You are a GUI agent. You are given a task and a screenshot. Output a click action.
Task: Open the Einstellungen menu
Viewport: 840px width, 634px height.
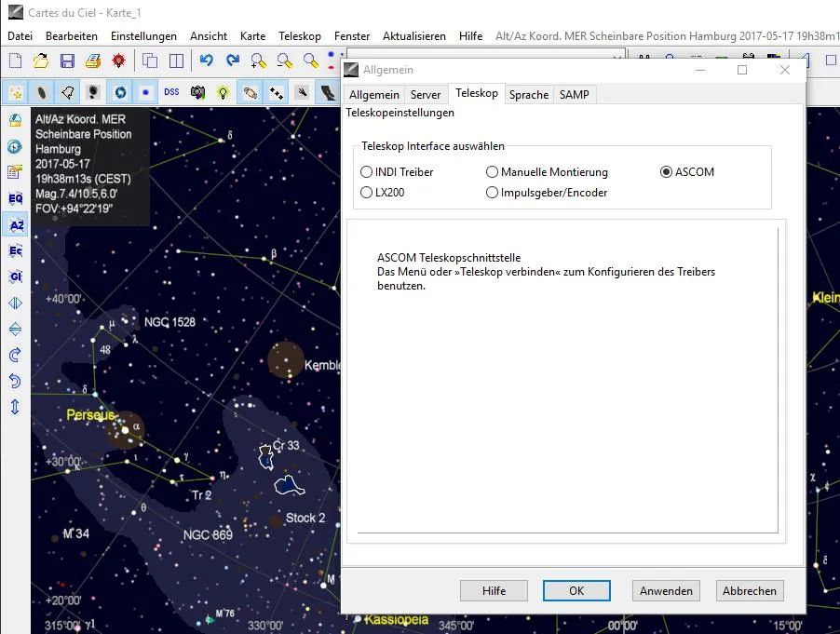point(143,36)
